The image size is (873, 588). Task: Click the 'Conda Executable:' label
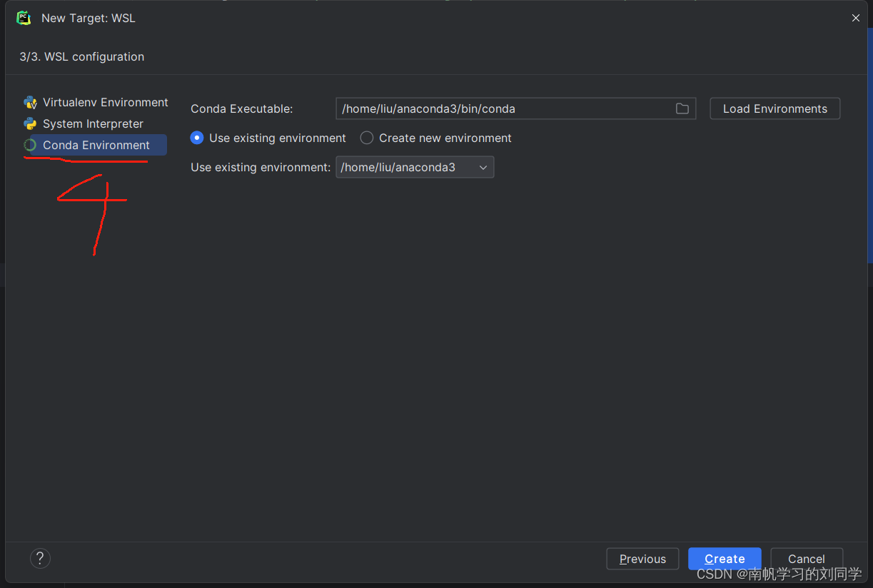[242, 108]
